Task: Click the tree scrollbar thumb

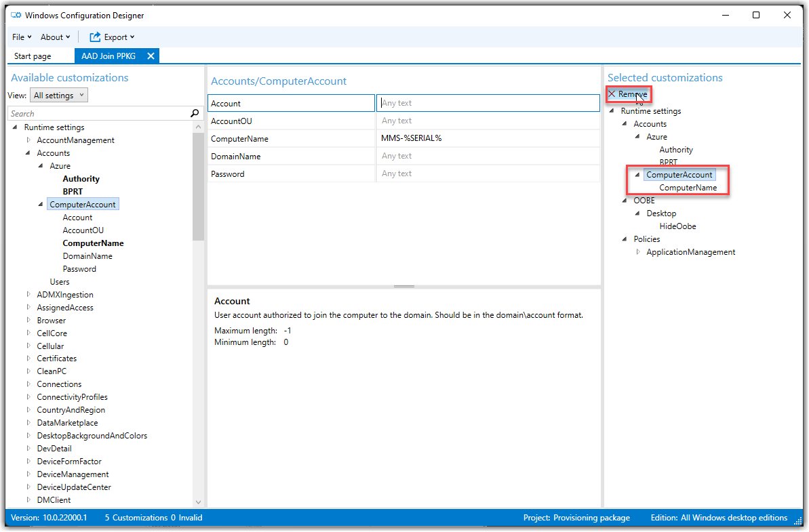Action: tap(198, 186)
